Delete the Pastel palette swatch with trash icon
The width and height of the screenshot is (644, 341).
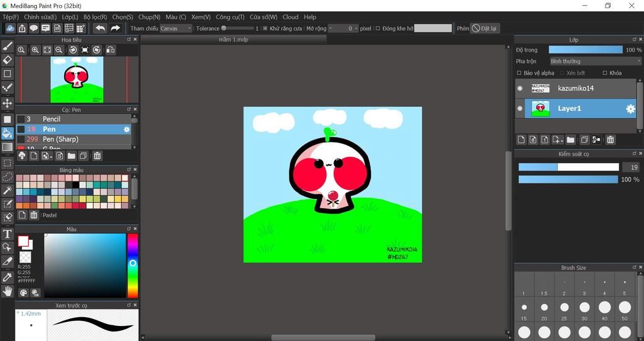(34, 215)
